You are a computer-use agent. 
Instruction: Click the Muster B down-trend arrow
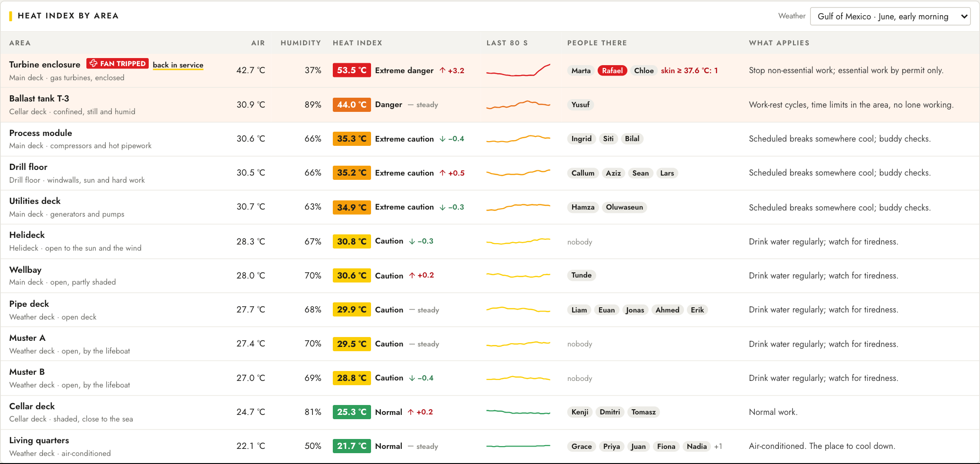click(x=412, y=378)
